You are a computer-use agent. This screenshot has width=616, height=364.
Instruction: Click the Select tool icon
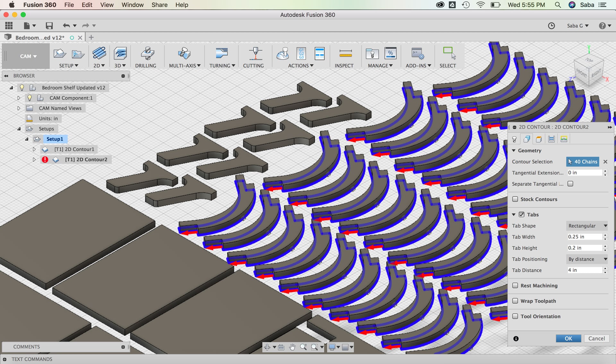click(449, 54)
